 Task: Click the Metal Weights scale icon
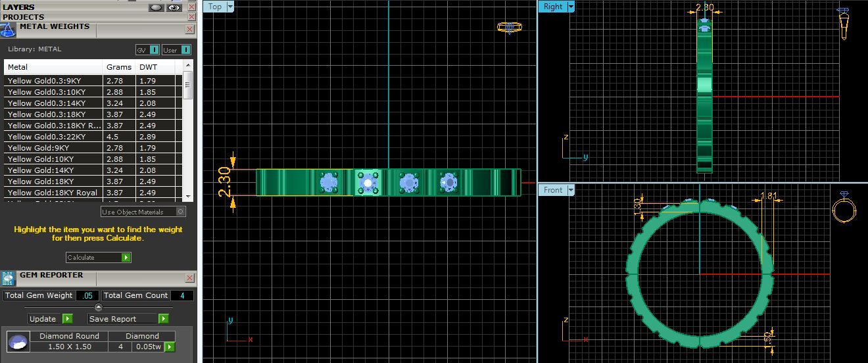click(8, 30)
